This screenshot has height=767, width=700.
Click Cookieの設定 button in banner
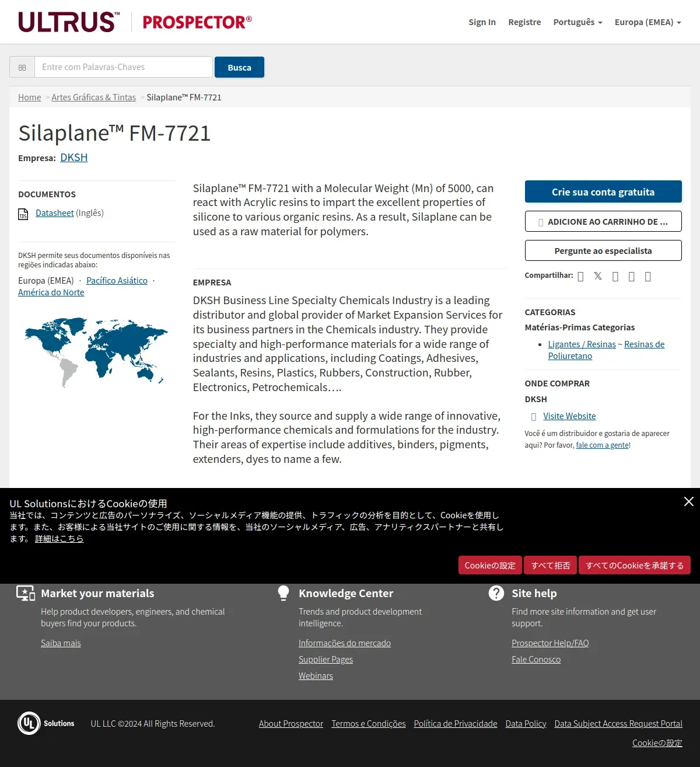pyautogui.click(x=490, y=565)
